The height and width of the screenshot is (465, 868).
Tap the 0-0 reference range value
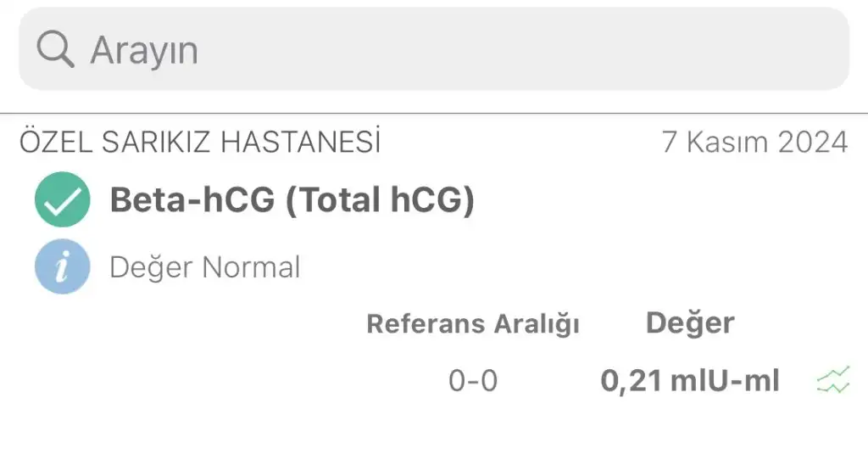pyautogui.click(x=473, y=381)
